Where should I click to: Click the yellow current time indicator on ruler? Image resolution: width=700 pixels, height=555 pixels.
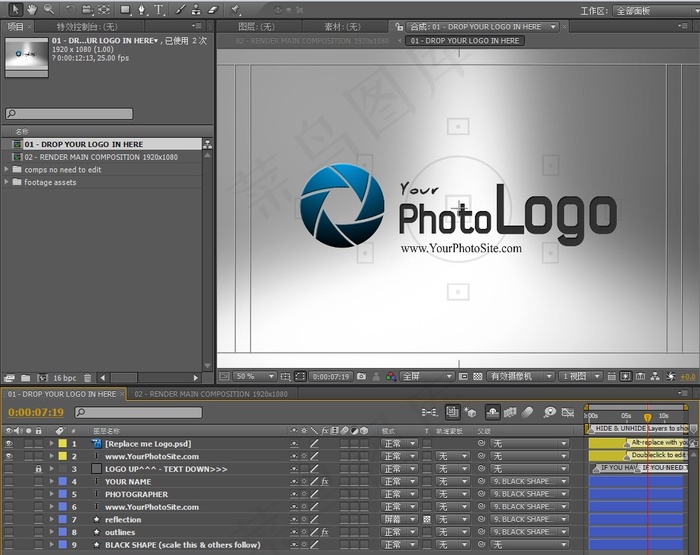[647, 417]
